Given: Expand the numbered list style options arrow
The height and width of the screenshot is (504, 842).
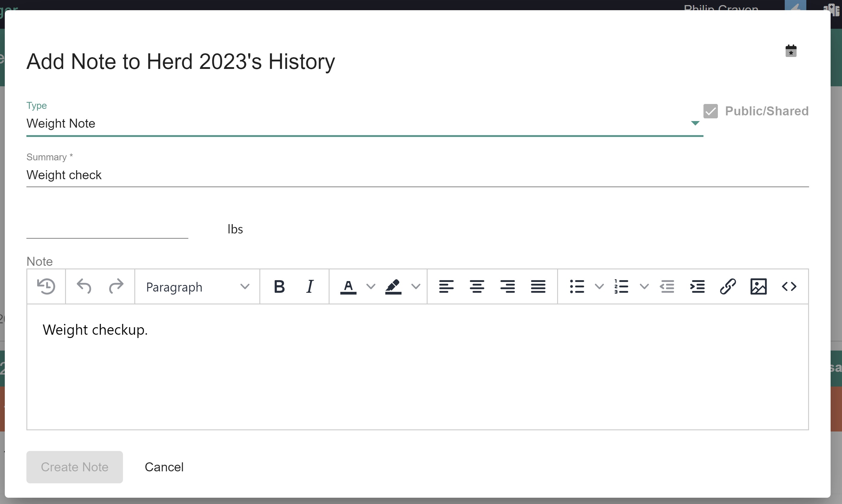Looking at the screenshot, I should [x=644, y=287].
